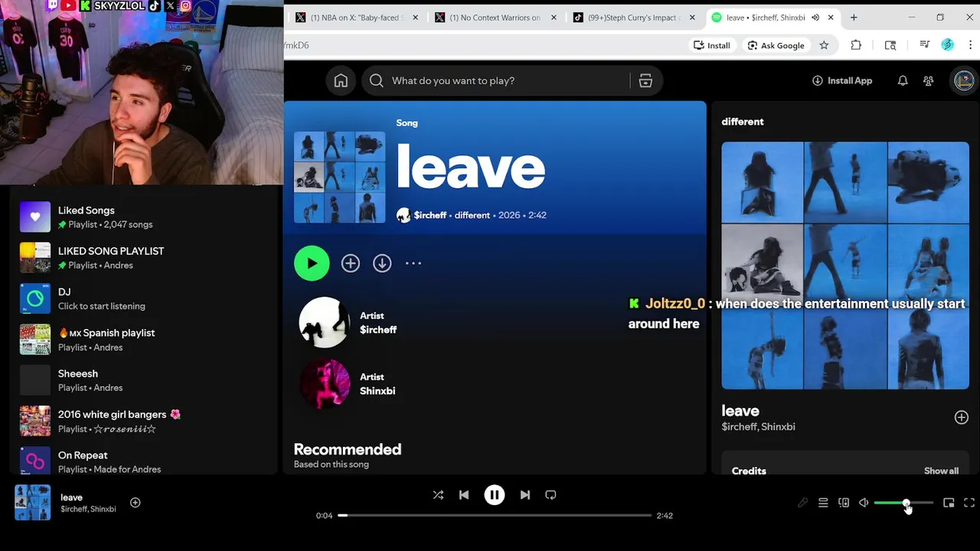The height and width of the screenshot is (551, 980).
Task: Seek on the song progress bar
Action: click(x=495, y=515)
